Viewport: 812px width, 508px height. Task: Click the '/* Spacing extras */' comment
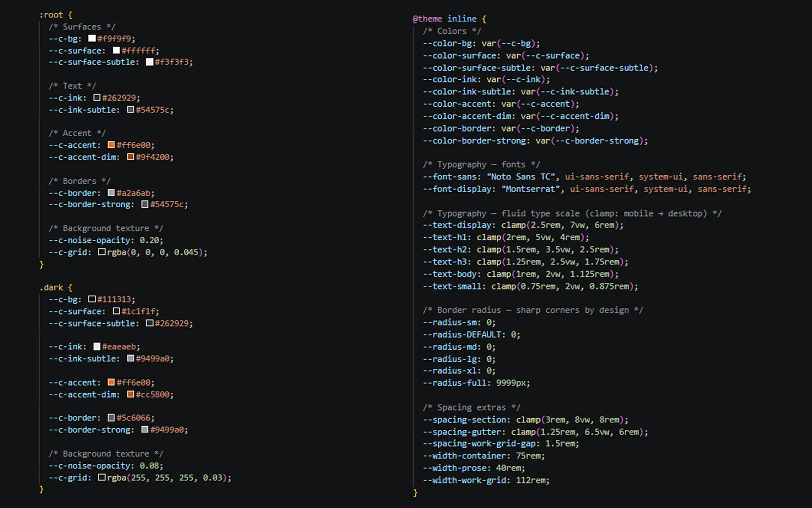(x=472, y=407)
